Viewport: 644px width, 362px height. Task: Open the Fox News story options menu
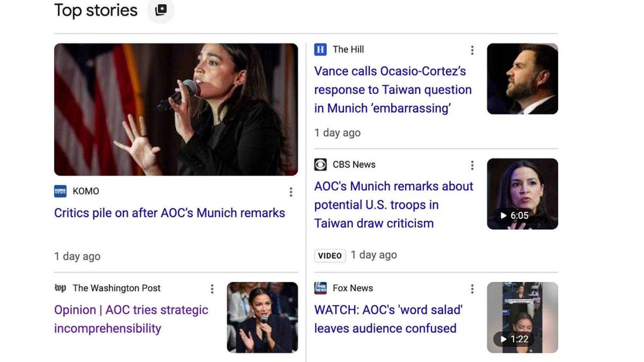click(x=472, y=289)
